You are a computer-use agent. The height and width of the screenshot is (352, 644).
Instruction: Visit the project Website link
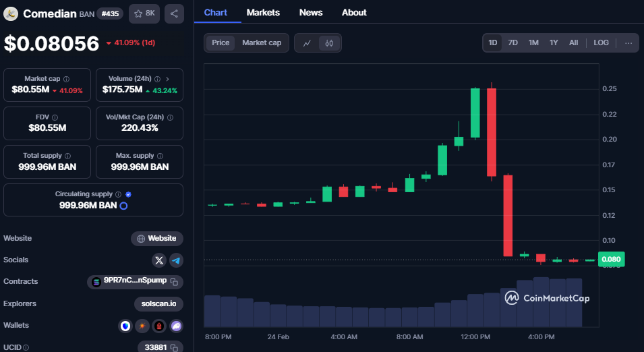tap(157, 239)
